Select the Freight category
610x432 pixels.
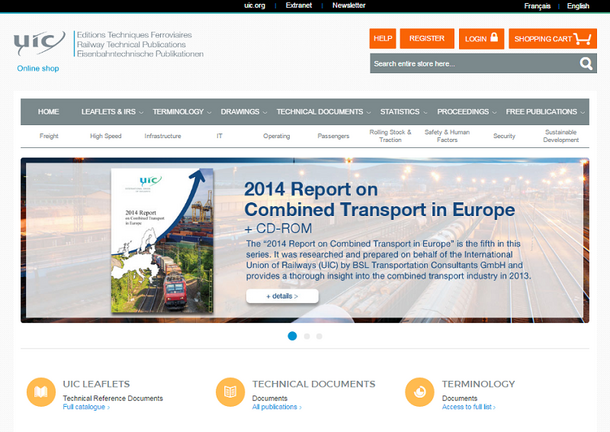(x=49, y=136)
